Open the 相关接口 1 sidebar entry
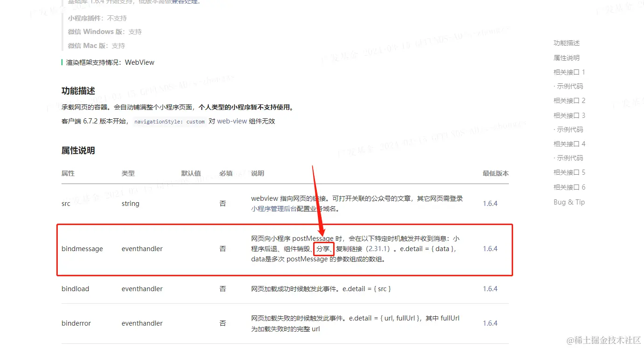The height and width of the screenshot is (348, 644). (569, 72)
